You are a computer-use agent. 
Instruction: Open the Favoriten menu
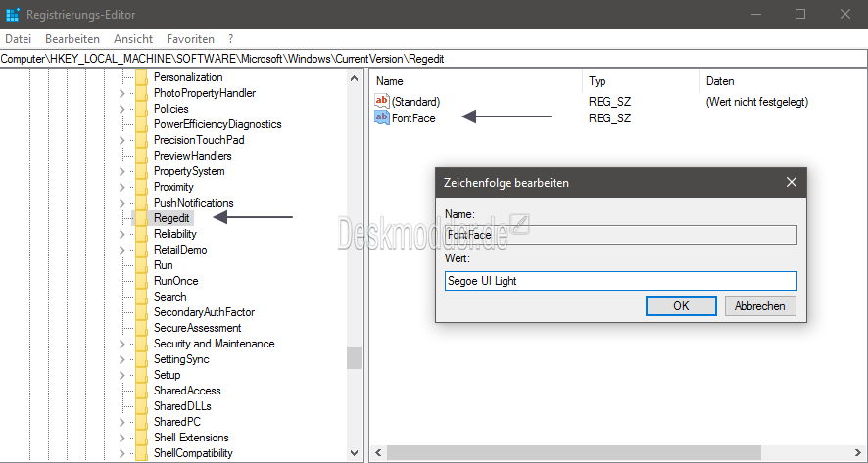190,39
